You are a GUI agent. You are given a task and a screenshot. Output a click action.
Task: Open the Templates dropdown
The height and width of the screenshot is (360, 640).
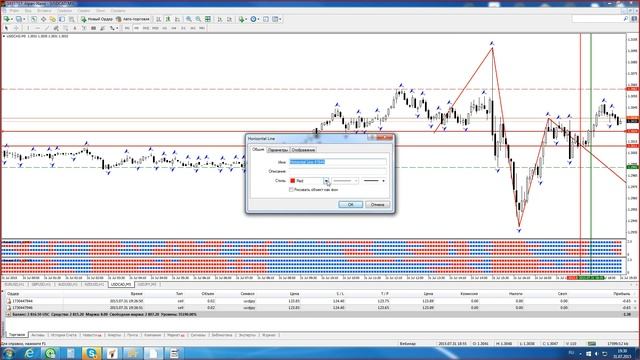277,19
